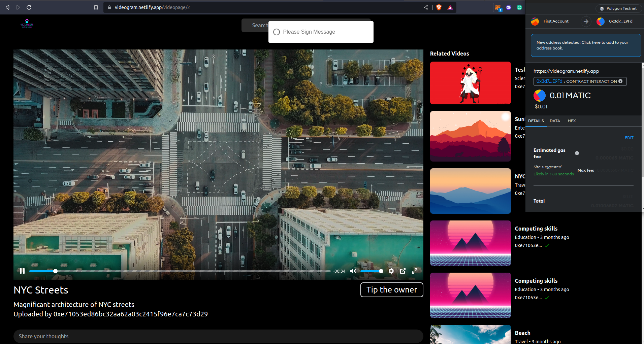
Task: Open video player settings gear
Action: 391,271
